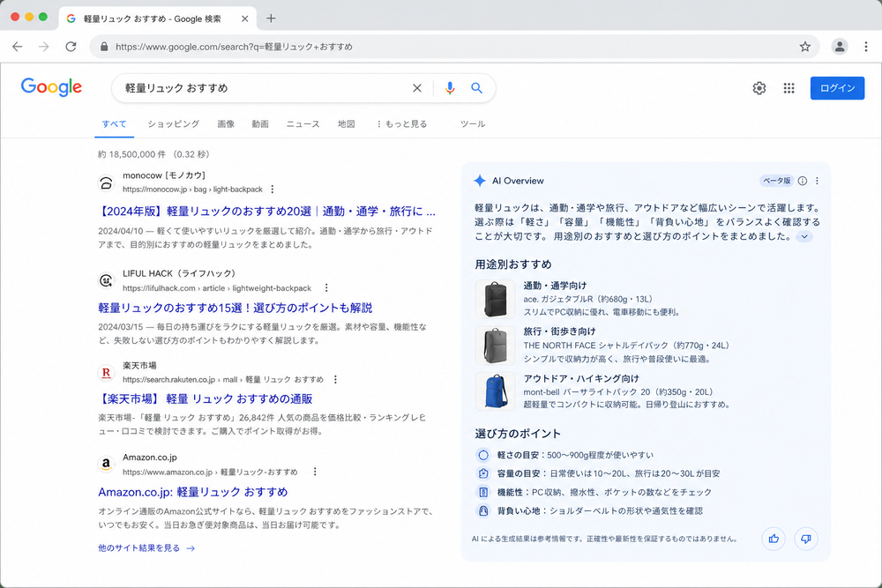The image size is (882, 588).
Task: Click the 背負い心地 icon
Action: click(483, 510)
